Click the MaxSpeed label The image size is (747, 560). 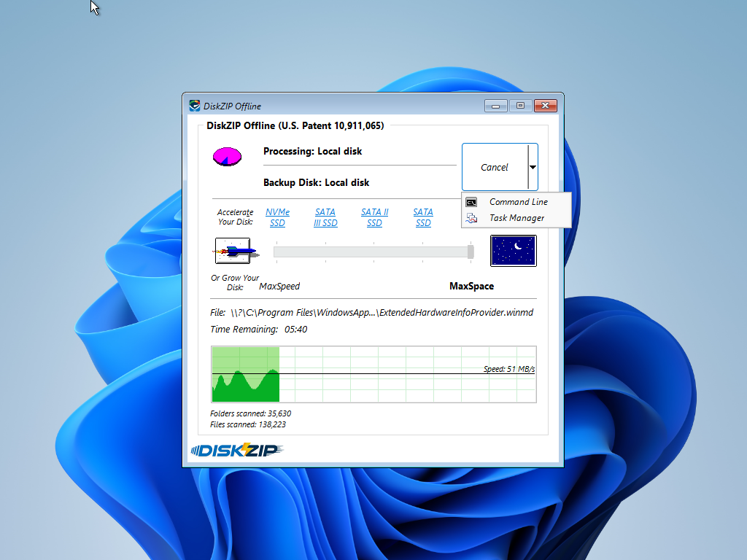click(279, 286)
